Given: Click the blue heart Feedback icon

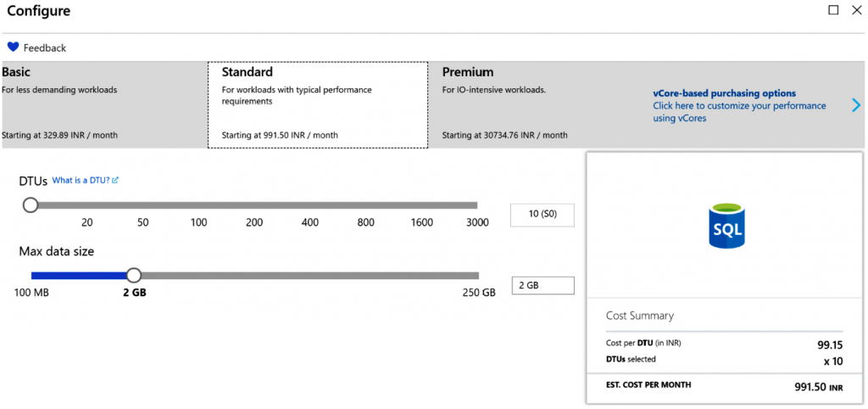Looking at the screenshot, I should click(x=13, y=48).
